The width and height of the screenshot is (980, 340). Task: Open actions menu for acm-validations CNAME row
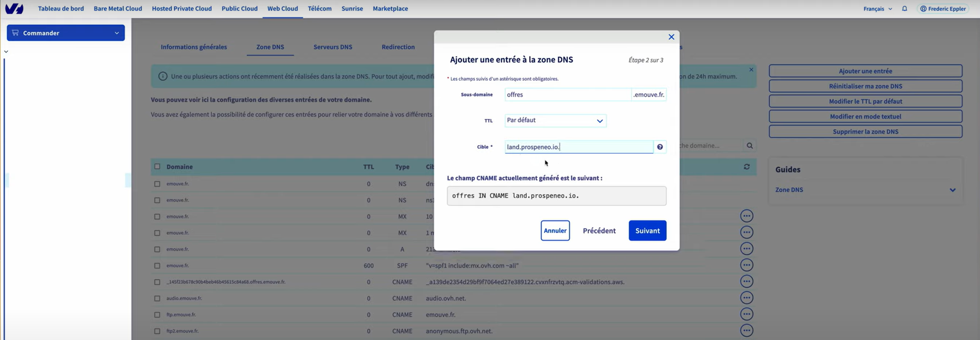[x=746, y=282]
